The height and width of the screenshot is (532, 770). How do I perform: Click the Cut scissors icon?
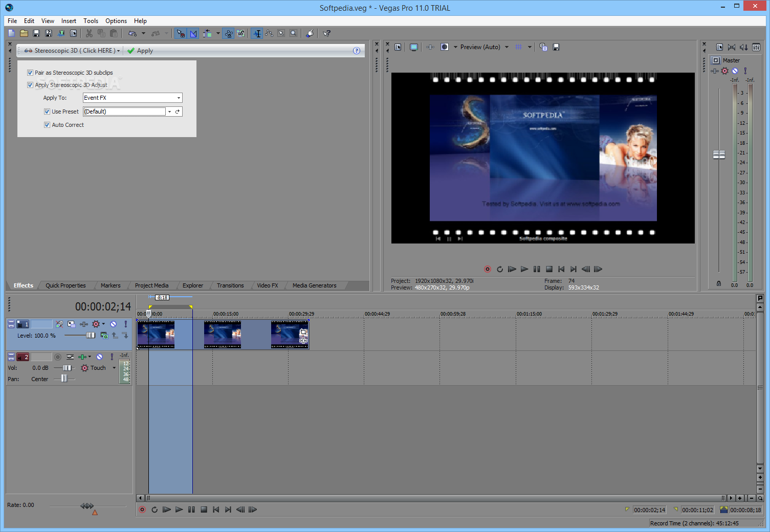tap(89, 33)
